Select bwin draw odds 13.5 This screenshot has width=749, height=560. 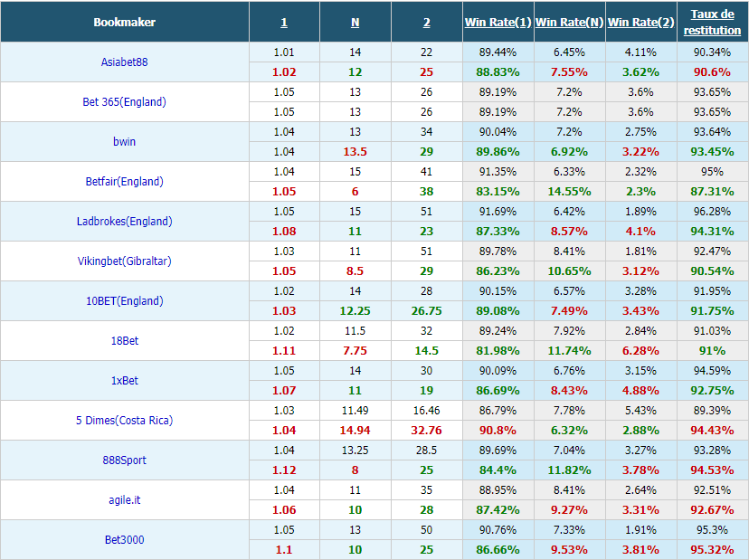click(355, 152)
